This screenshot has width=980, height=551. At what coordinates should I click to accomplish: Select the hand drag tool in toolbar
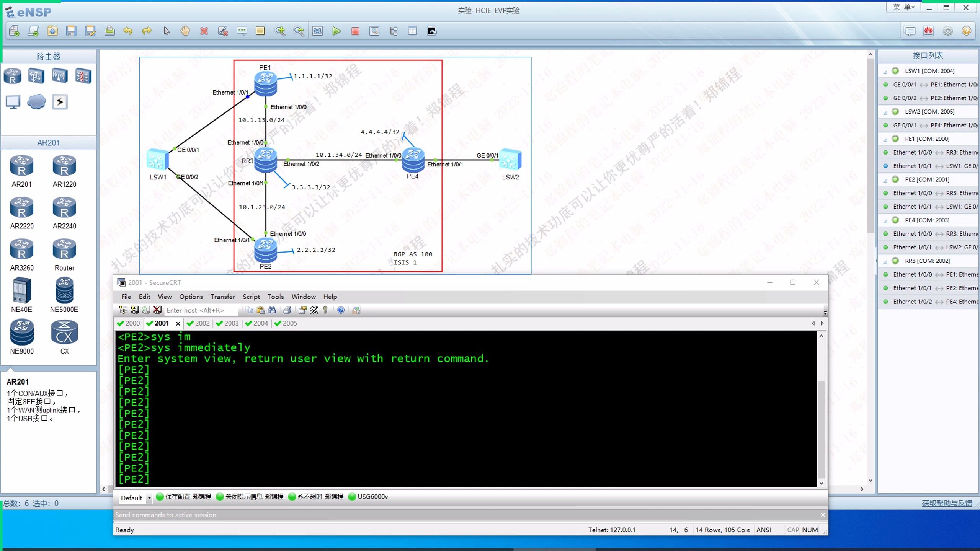pos(185,31)
